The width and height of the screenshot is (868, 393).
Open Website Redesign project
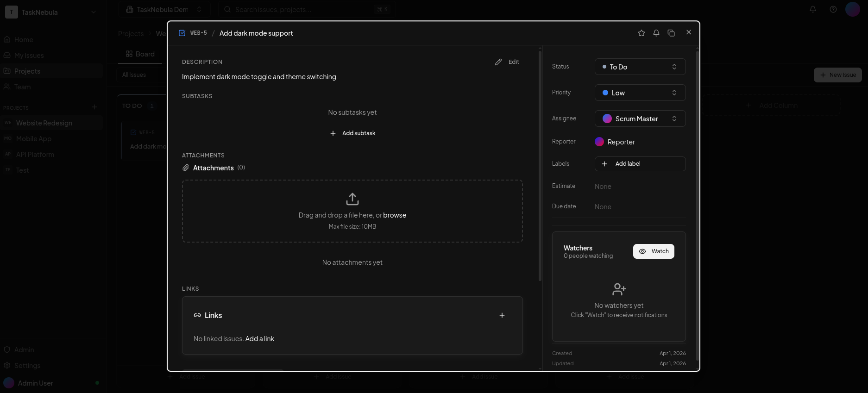click(x=51, y=123)
